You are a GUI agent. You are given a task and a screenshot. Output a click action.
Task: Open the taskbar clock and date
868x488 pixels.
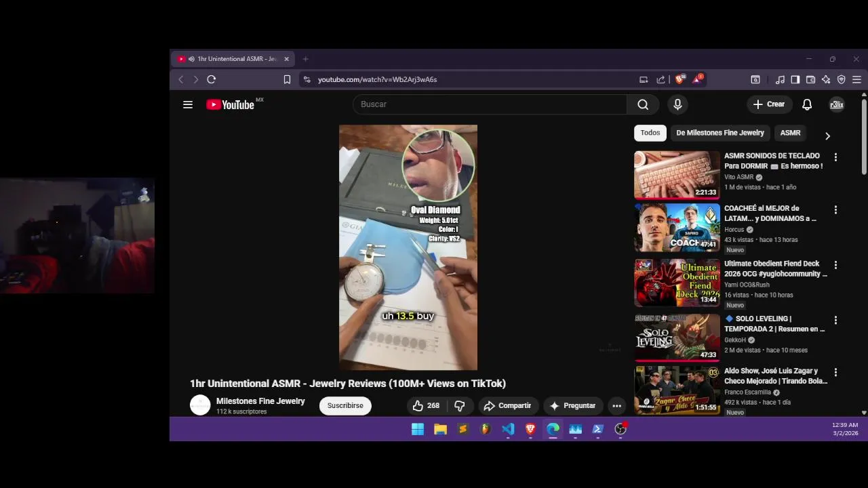[x=845, y=429]
